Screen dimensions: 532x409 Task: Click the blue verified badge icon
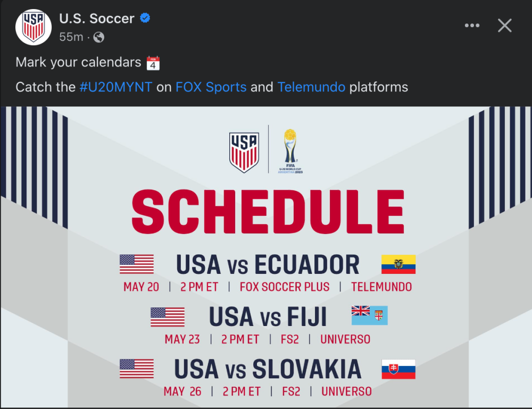(145, 18)
